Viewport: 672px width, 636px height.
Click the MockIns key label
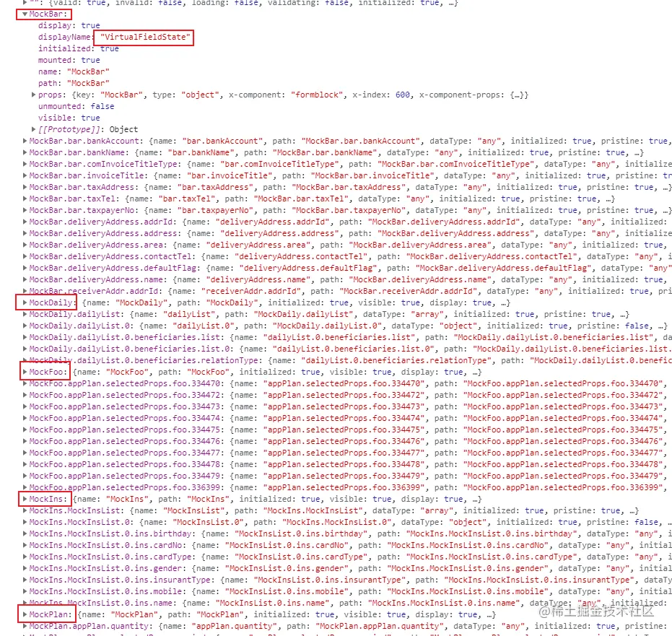click(x=48, y=499)
